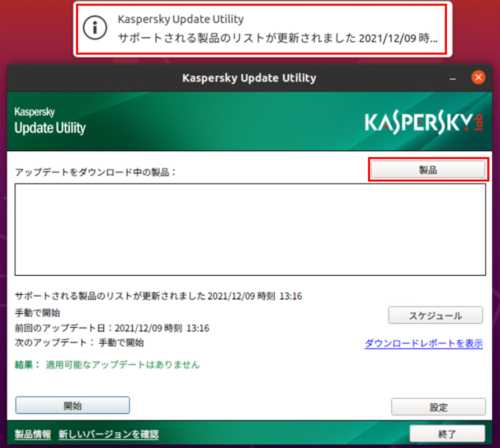Click the Kaspersky Update Utility notification title
Screen dimensions: 500x448
[x=181, y=19]
